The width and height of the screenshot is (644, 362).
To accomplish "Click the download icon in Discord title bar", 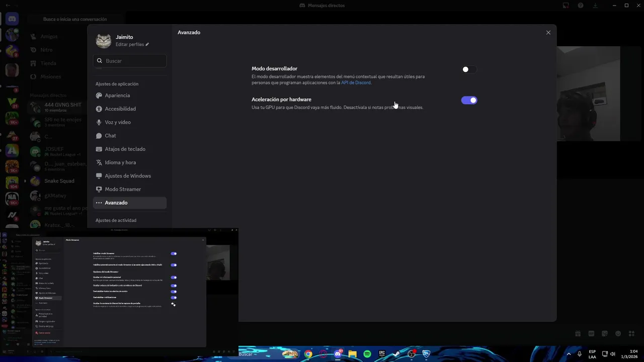I will 595,6.
